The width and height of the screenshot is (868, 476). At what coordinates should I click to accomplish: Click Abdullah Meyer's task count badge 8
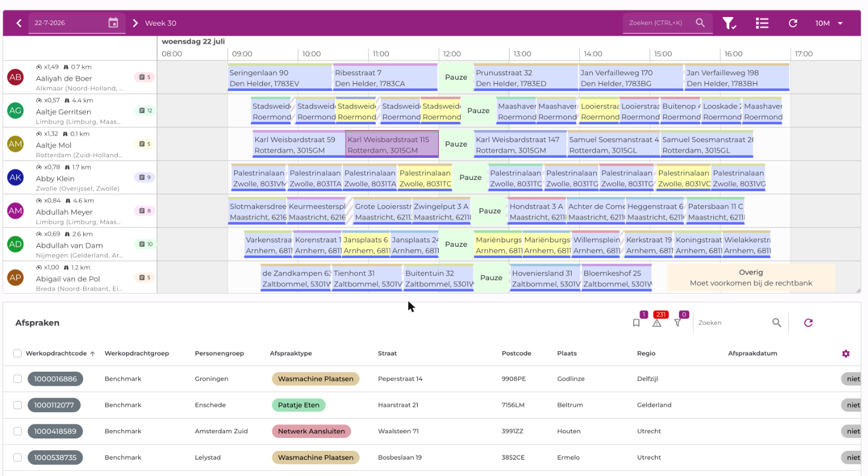pos(144,210)
